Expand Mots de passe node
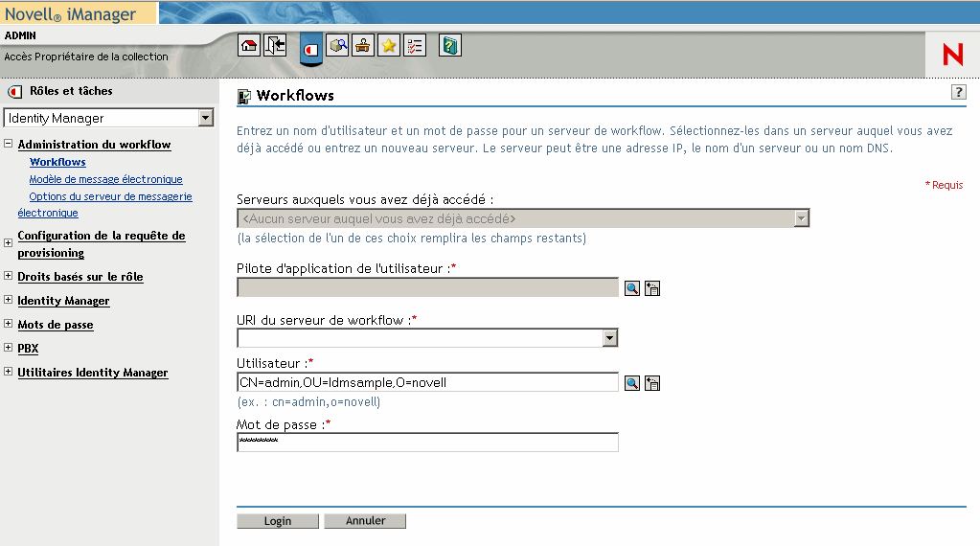 [8, 324]
